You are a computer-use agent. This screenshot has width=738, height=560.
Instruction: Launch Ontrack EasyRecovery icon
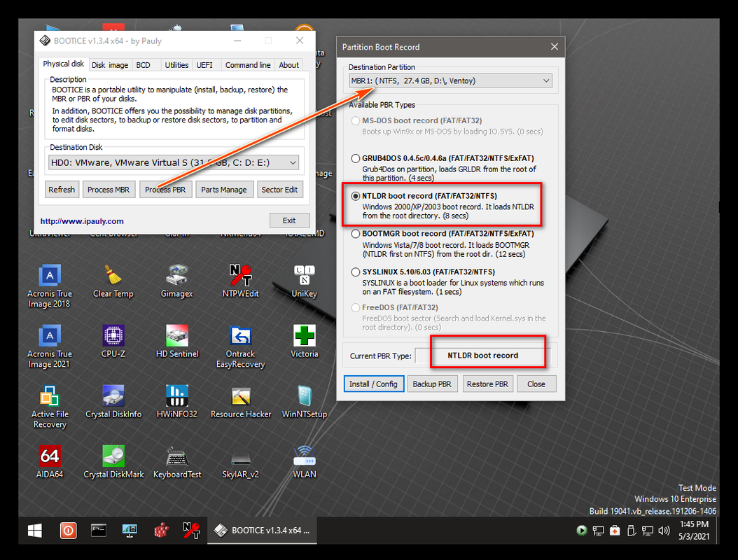(x=240, y=346)
